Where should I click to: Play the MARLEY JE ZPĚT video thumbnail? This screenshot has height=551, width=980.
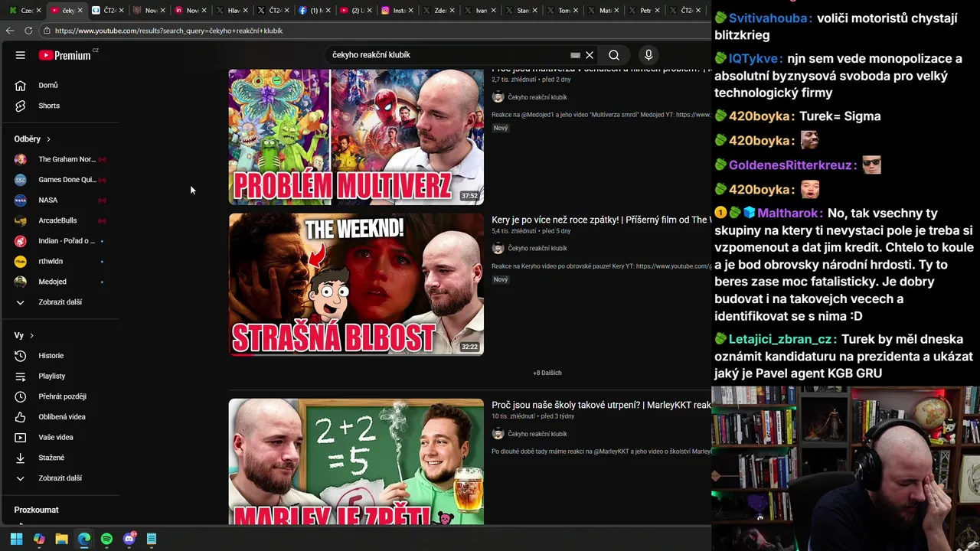[x=356, y=461]
